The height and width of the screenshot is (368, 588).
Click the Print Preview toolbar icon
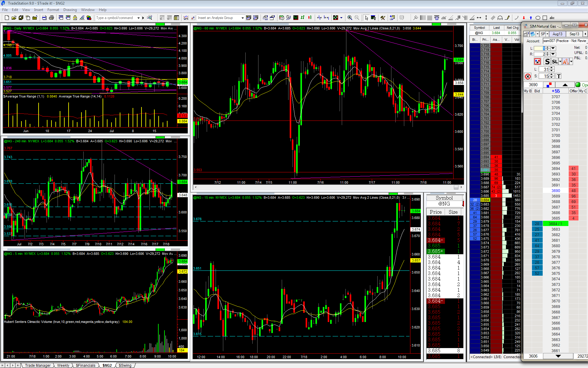click(x=44, y=18)
